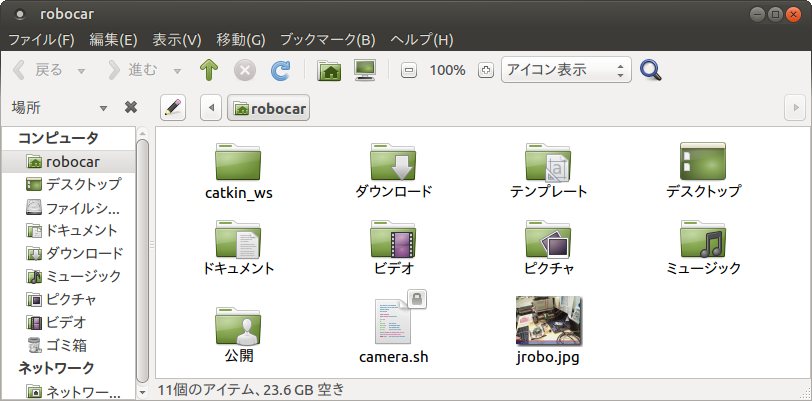Click the 戻る back button
This screenshot has width=812, height=401.
click(x=38, y=70)
